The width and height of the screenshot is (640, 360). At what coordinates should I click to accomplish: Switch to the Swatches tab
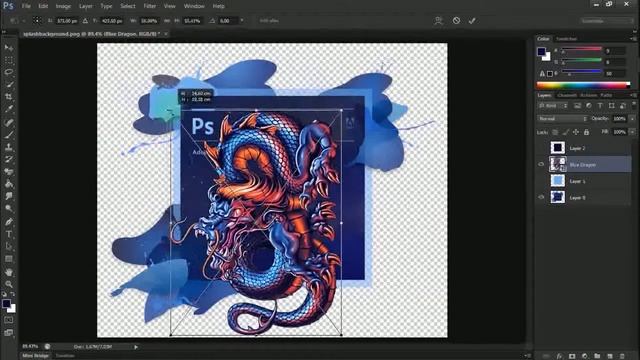click(567, 39)
